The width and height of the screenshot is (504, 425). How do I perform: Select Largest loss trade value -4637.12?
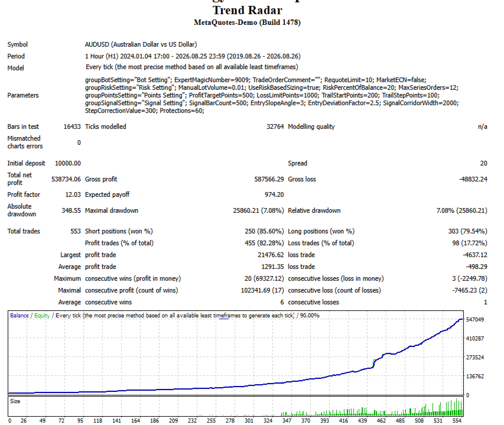(475, 255)
